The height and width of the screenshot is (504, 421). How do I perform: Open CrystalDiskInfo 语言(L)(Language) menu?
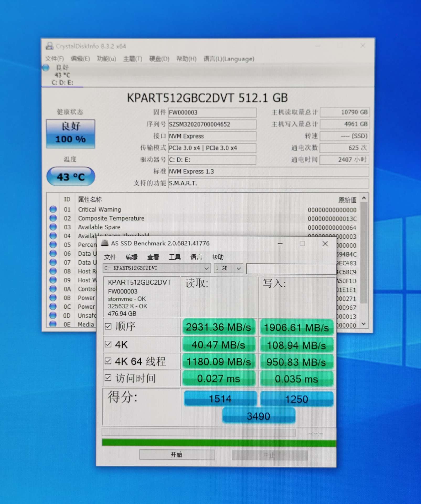[229, 59]
